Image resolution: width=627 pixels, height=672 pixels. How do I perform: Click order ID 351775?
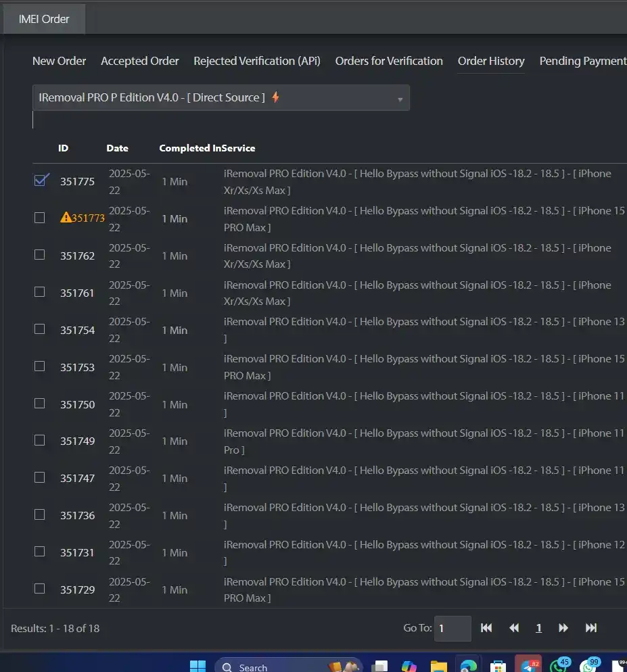pyautogui.click(x=77, y=182)
